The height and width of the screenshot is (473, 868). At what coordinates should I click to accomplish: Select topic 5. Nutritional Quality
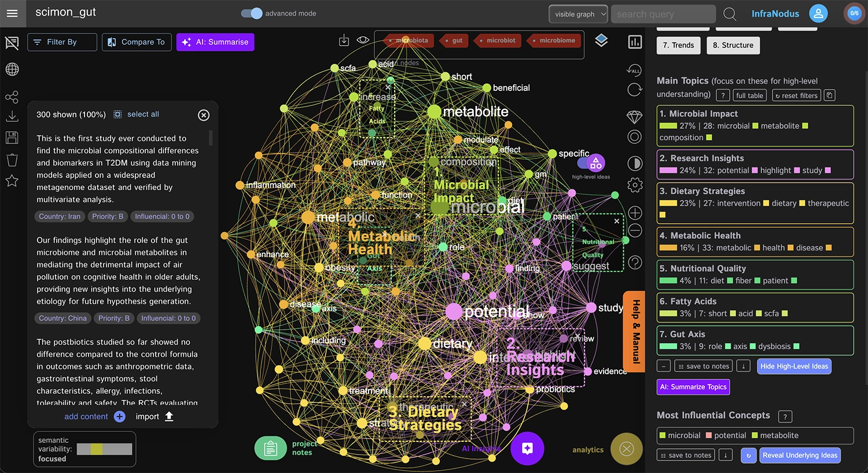[755, 275]
